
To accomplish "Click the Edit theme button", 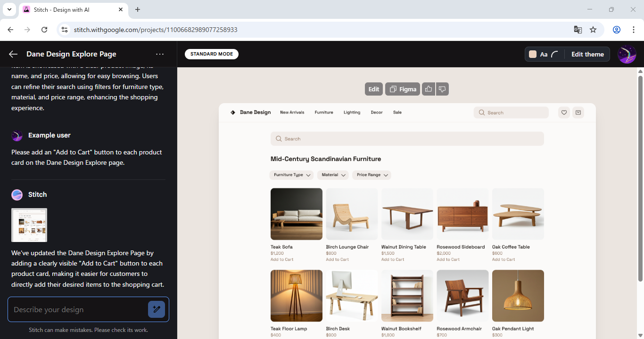I will (x=587, y=54).
